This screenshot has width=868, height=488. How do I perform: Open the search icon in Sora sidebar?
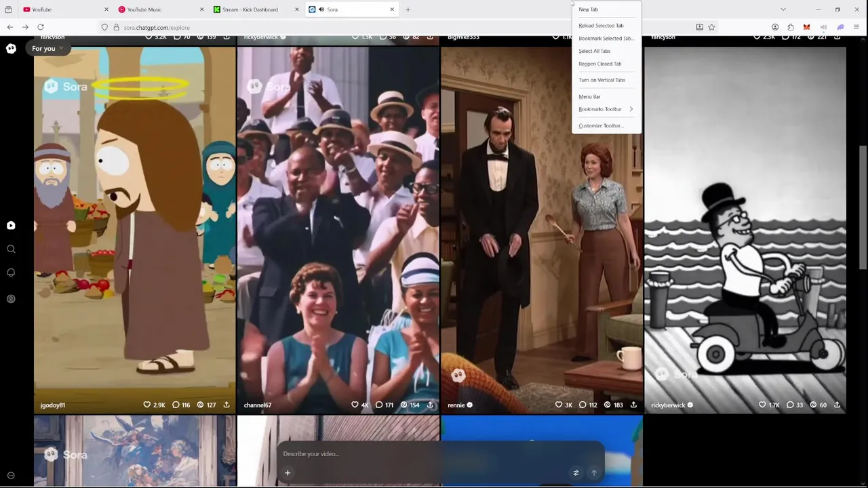coord(11,249)
